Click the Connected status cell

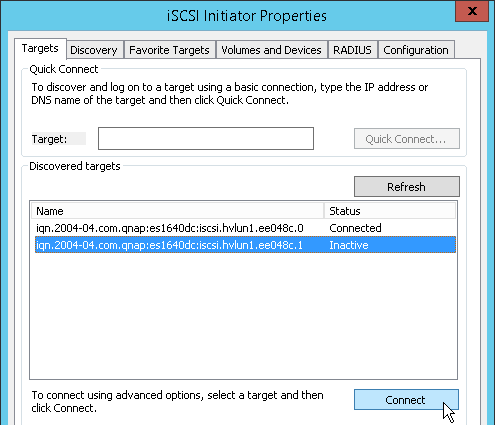[355, 228]
